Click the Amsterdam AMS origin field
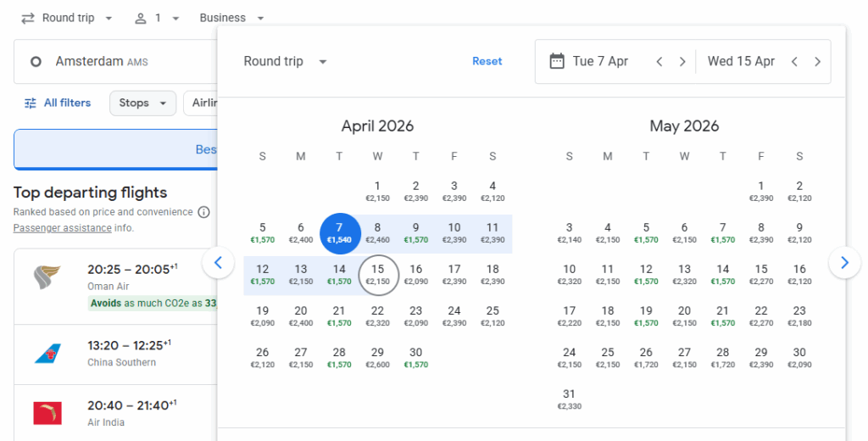868x441 pixels. click(x=115, y=62)
